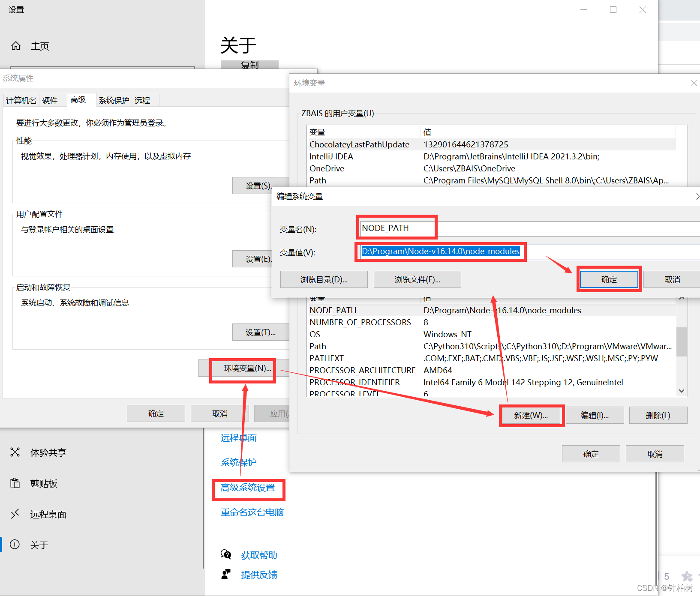700x596 pixels.
Task: Click the Get help chat icon
Action: pos(226,554)
